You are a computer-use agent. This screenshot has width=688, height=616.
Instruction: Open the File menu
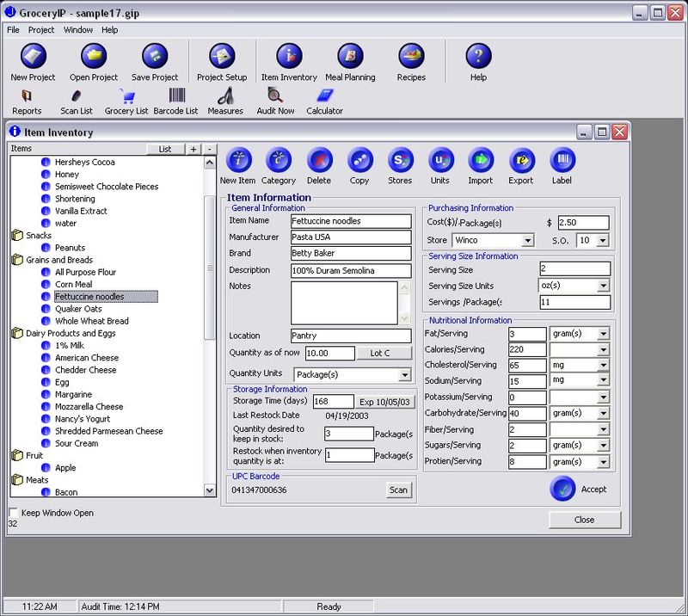pos(13,30)
